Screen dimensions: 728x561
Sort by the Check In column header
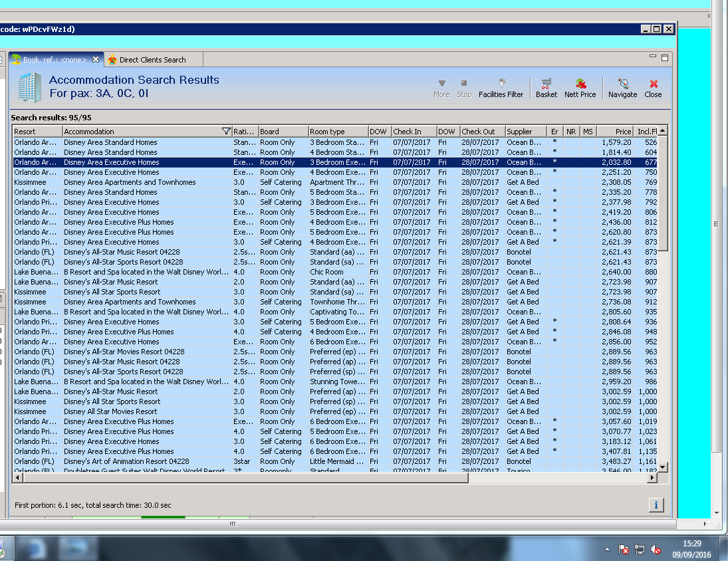(414, 132)
